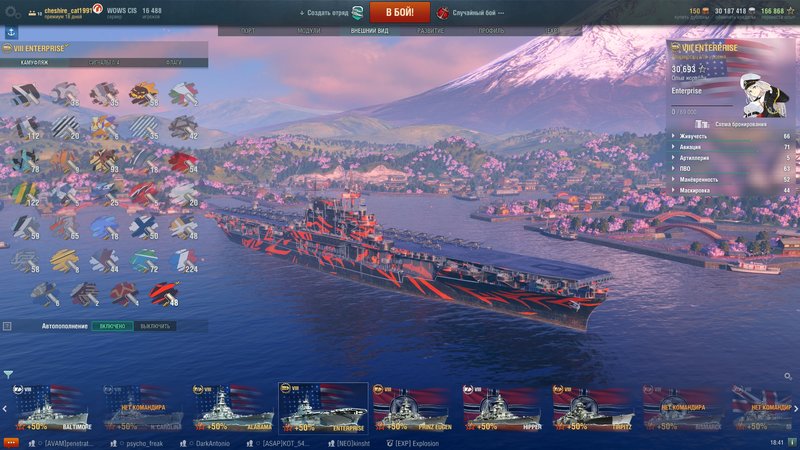This screenshot has width=800, height=450.
Task: Expand the Маскировка stat row
Action: 731,190
